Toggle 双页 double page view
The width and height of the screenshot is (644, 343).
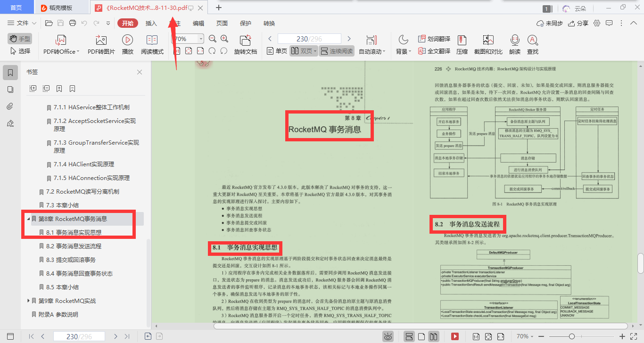point(304,51)
